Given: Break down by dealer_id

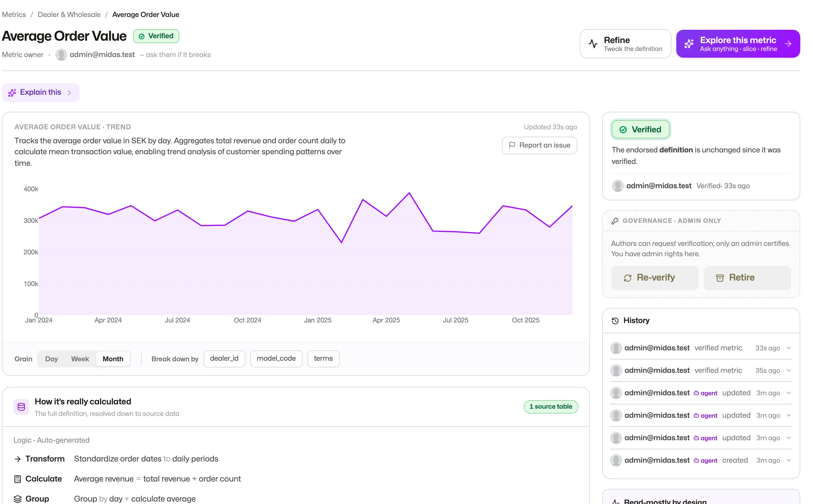Looking at the screenshot, I should [x=224, y=359].
